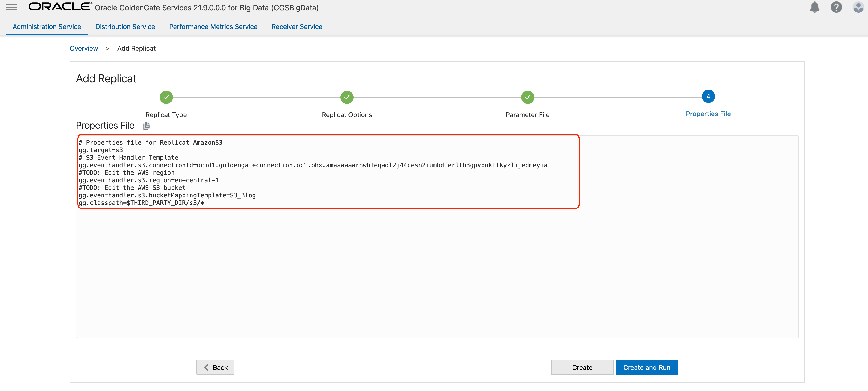The image size is (868, 391).
Task: Select the Administration Service tab
Action: [x=46, y=27]
